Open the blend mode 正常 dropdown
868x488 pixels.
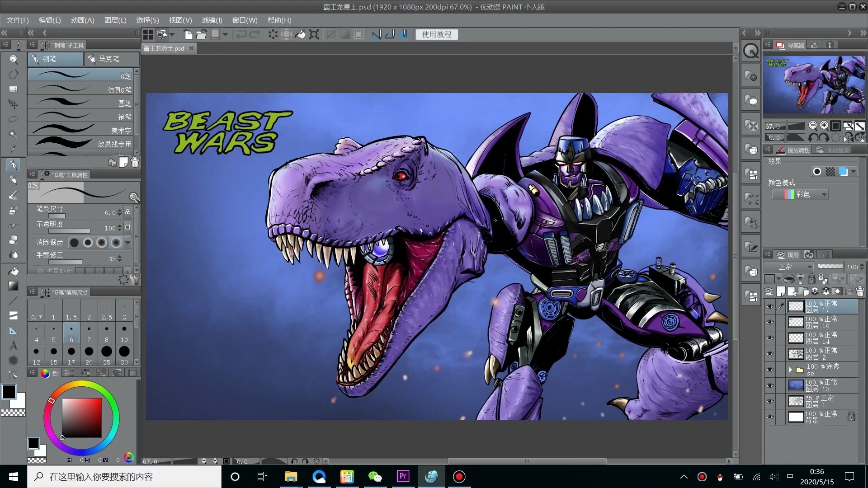pos(789,267)
